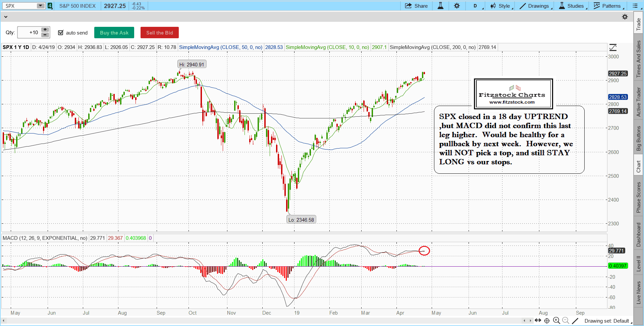
Task: Open trade panel settings gear icon
Action: pyautogui.click(x=625, y=17)
